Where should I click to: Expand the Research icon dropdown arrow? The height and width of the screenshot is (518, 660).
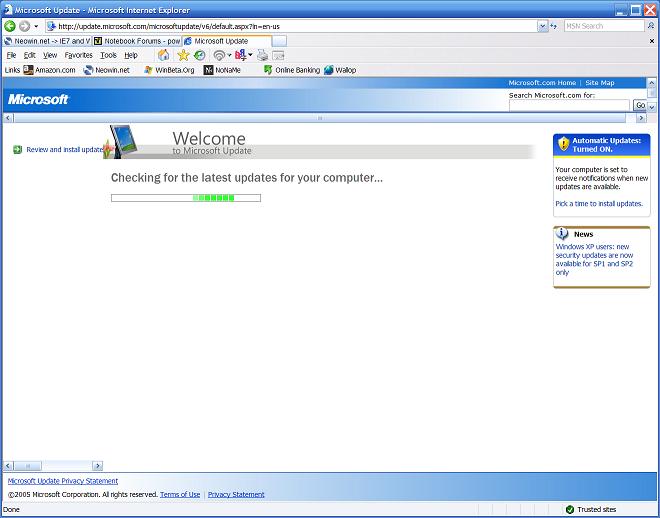coord(250,55)
